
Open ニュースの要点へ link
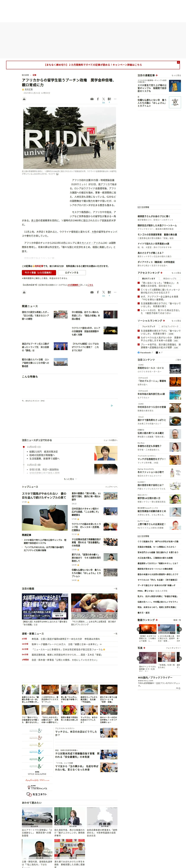point(110,440)
